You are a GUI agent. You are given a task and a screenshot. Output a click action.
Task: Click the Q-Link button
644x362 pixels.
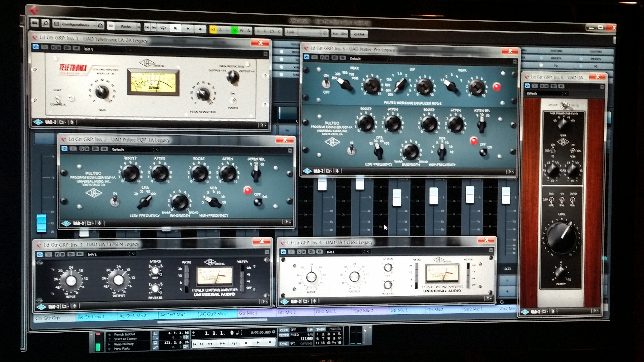(x=359, y=34)
